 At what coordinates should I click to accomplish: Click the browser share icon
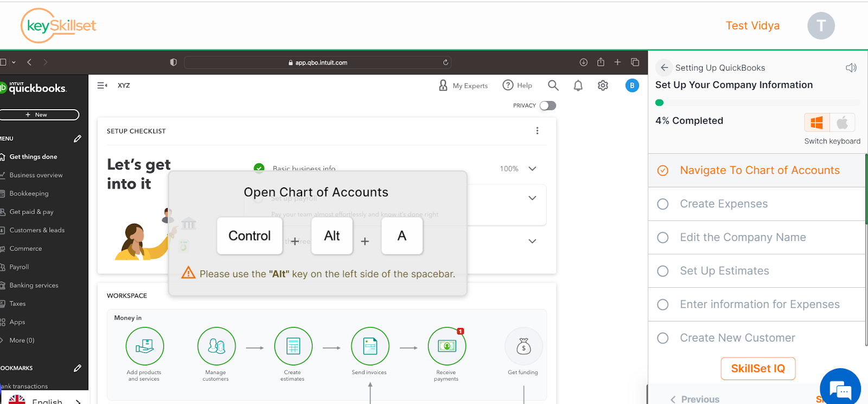(601, 62)
